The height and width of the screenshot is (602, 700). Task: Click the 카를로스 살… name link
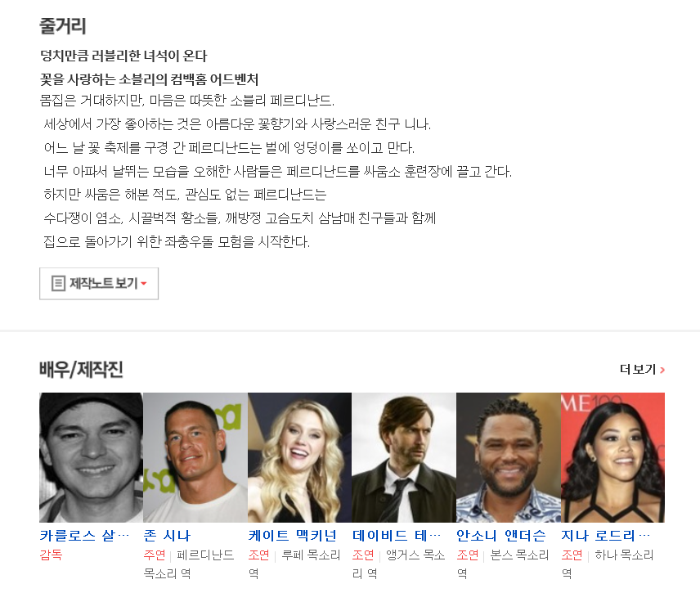(x=84, y=536)
